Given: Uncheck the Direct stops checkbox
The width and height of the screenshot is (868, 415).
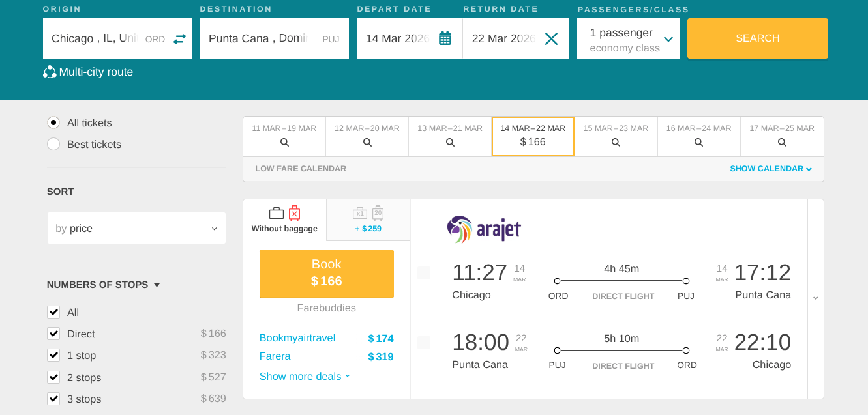Looking at the screenshot, I should [x=53, y=334].
